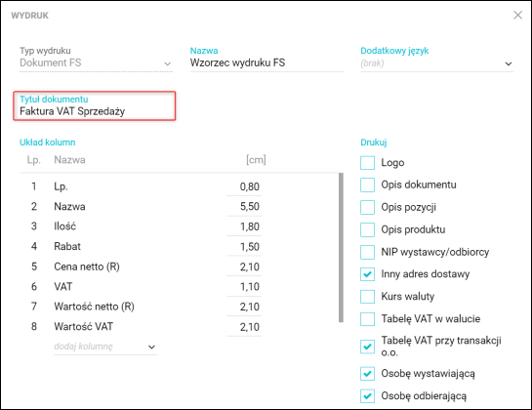Expand the Typ wydruku dropdown

pyautogui.click(x=96, y=63)
